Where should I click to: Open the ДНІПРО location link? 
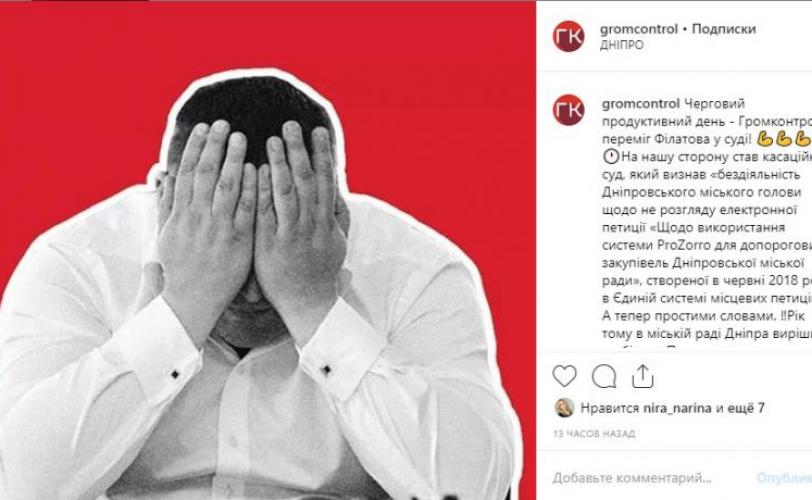pyautogui.click(x=621, y=45)
